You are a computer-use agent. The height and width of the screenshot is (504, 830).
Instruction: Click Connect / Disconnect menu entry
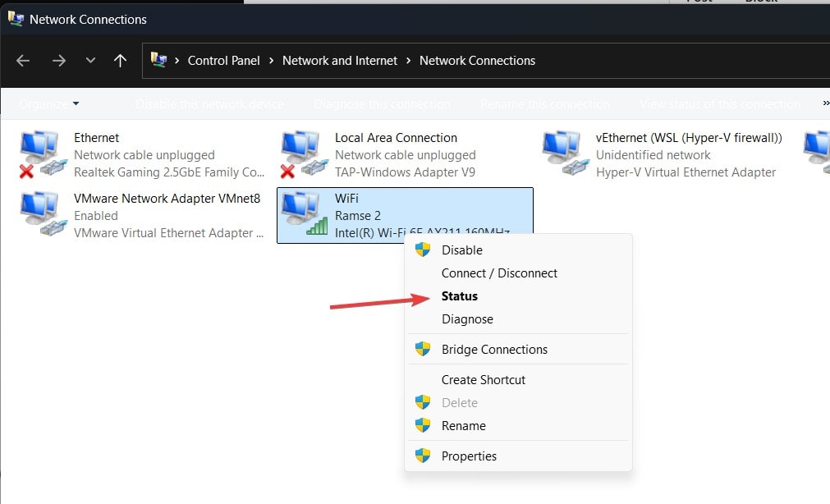pos(499,273)
